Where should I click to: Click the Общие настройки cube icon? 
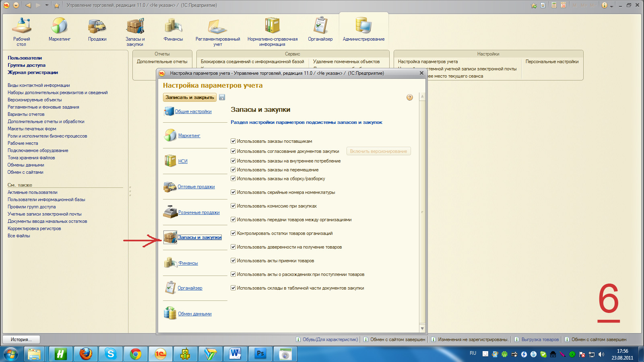click(169, 111)
